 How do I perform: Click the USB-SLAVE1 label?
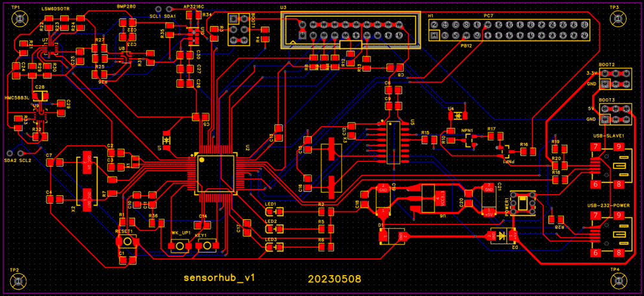(x=609, y=135)
